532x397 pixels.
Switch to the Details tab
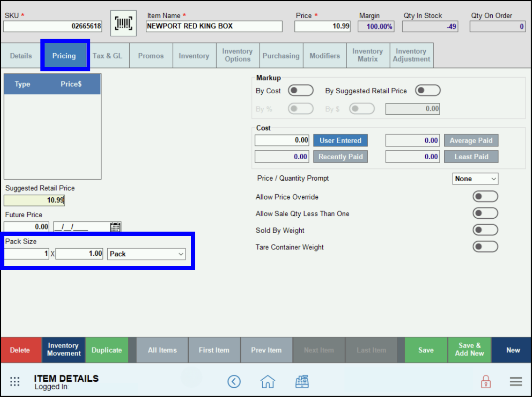(x=21, y=56)
